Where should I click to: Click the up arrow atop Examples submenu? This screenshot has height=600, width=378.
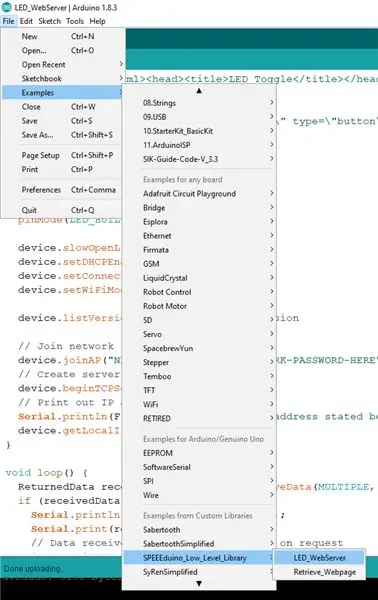(199, 91)
